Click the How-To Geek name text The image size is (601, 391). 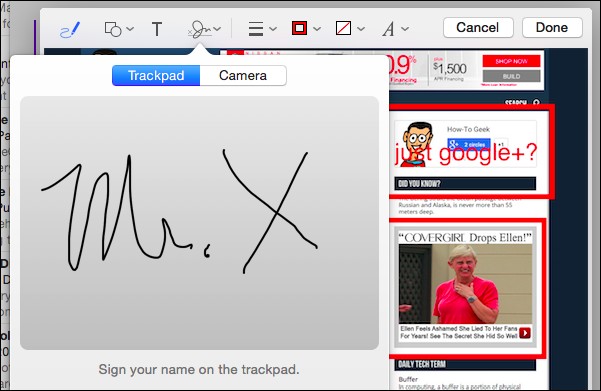tap(468, 129)
